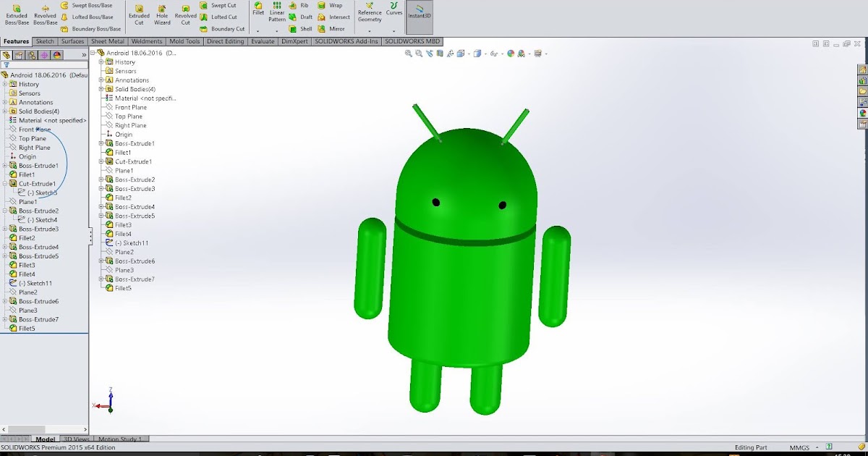868x456 pixels.
Task: Select the Extruded Cut tool
Action: (140, 13)
